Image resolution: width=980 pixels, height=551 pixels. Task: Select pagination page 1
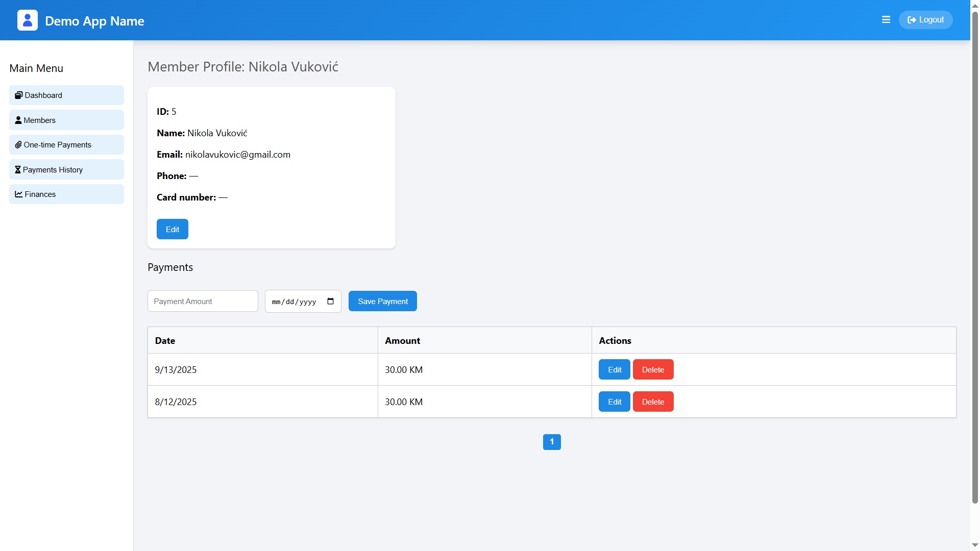(x=552, y=442)
